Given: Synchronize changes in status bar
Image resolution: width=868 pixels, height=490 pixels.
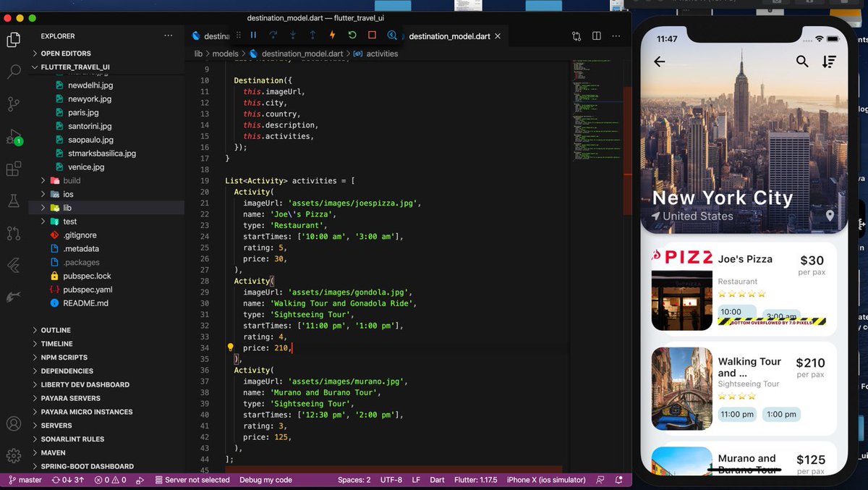Looking at the screenshot, I should 67,480.
